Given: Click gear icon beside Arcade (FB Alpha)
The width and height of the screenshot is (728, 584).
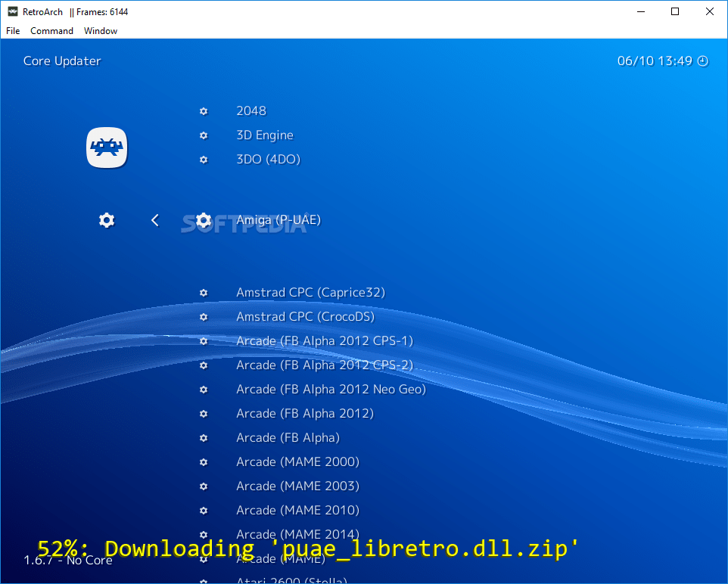Looking at the screenshot, I should (204, 438).
